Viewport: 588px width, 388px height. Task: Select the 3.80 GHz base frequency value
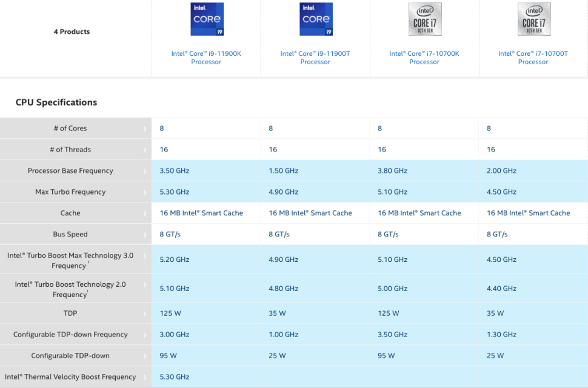[392, 170]
